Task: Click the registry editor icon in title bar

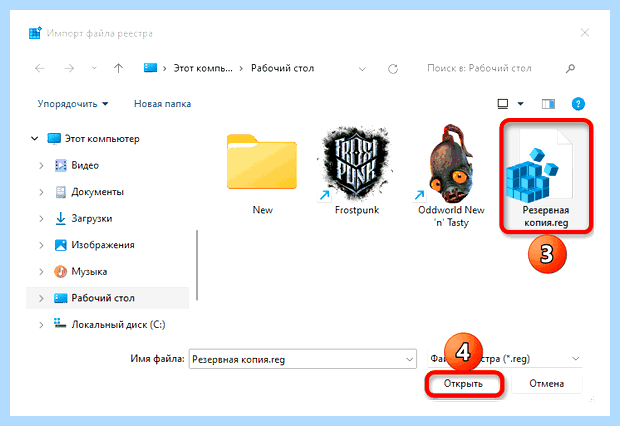Action: [x=35, y=33]
